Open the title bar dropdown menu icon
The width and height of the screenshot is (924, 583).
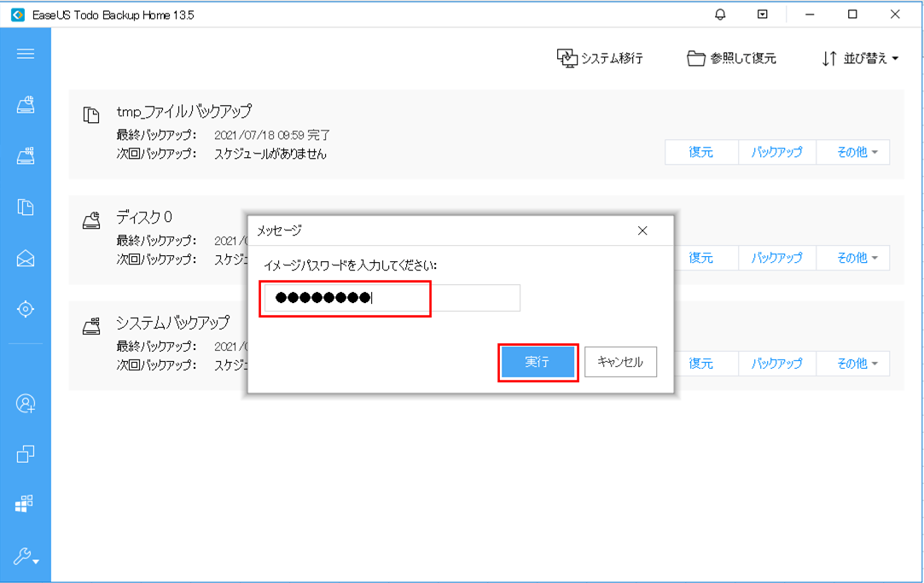click(763, 15)
